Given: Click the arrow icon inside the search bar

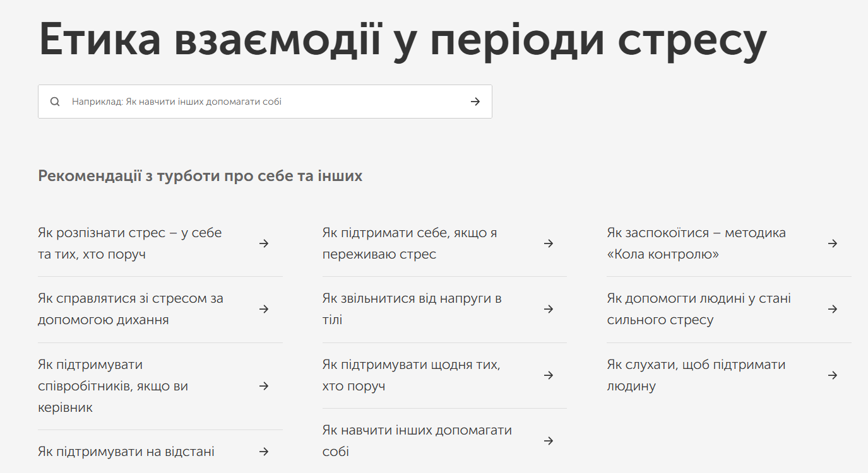Looking at the screenshot, I should [x=475, y=102].
